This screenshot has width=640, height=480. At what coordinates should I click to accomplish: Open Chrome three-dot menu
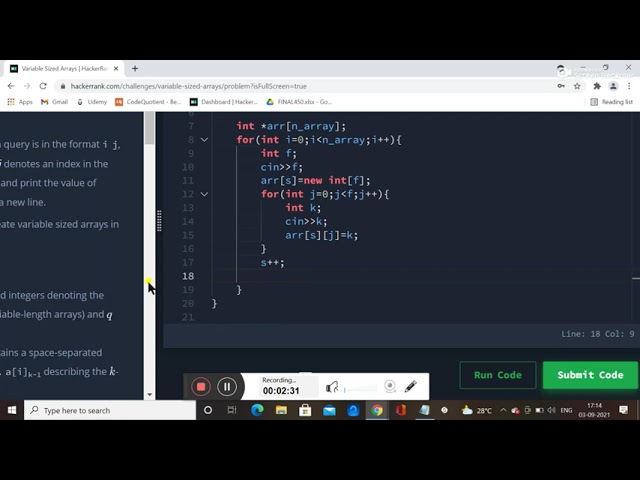pos(629,86)
